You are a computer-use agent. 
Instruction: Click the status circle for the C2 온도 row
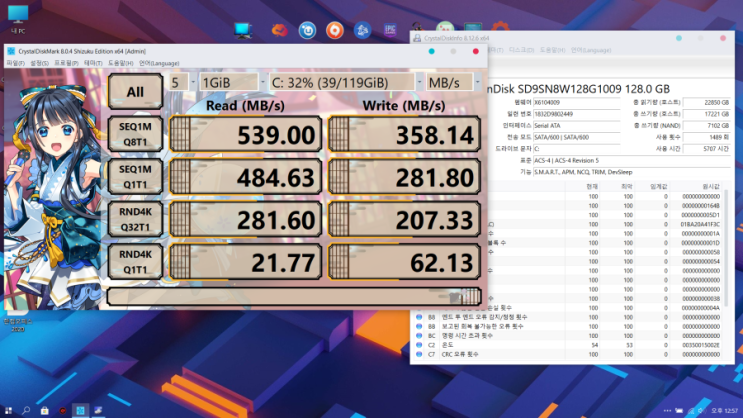[419, 345]
